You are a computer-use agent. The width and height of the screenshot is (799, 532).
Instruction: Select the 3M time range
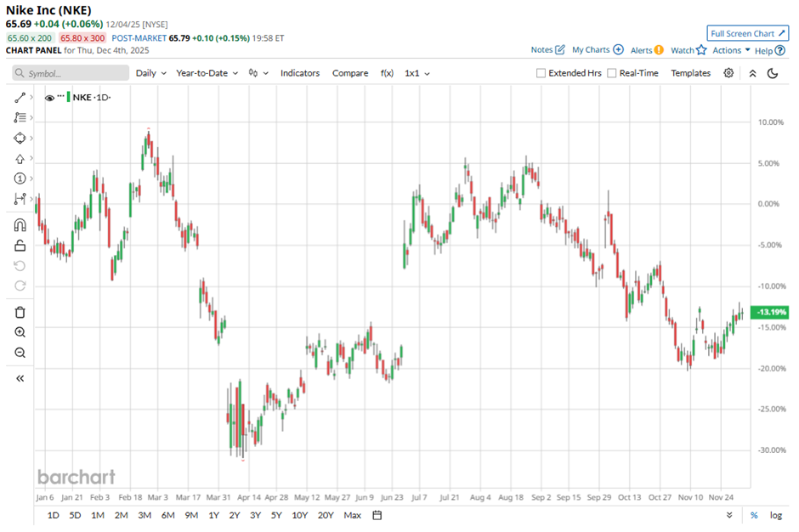tap(144, 515)
